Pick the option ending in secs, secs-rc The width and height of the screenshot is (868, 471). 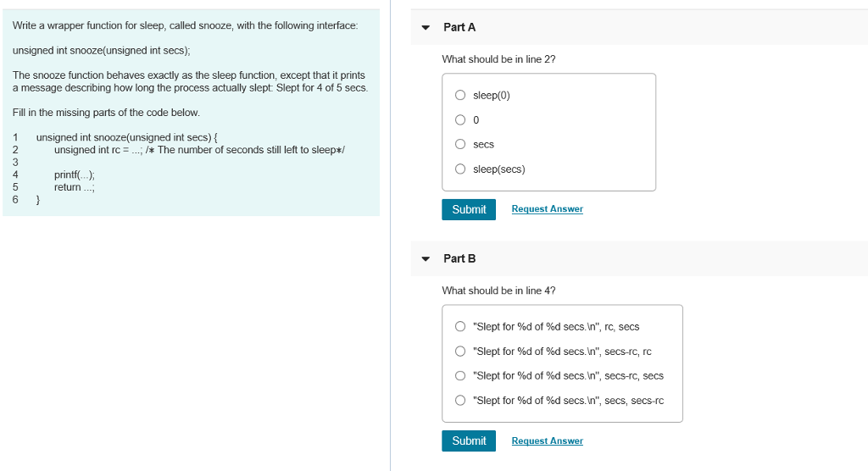point(460,401)
